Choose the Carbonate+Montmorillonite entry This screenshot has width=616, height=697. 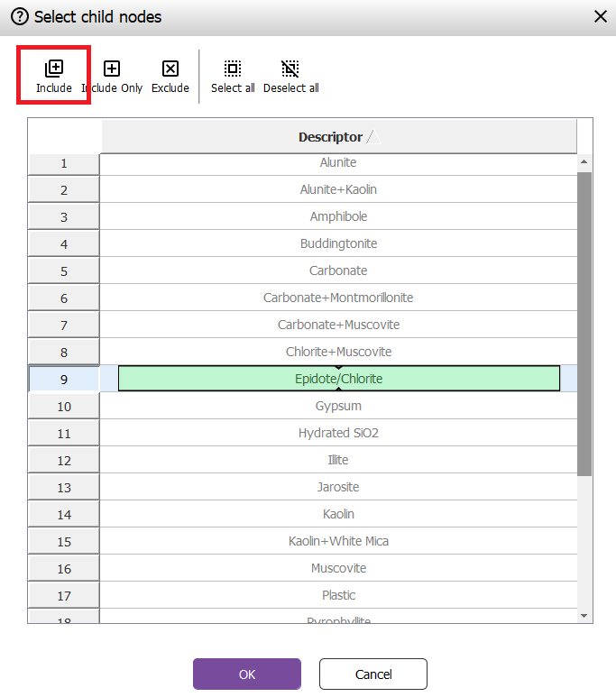point(338,298)
